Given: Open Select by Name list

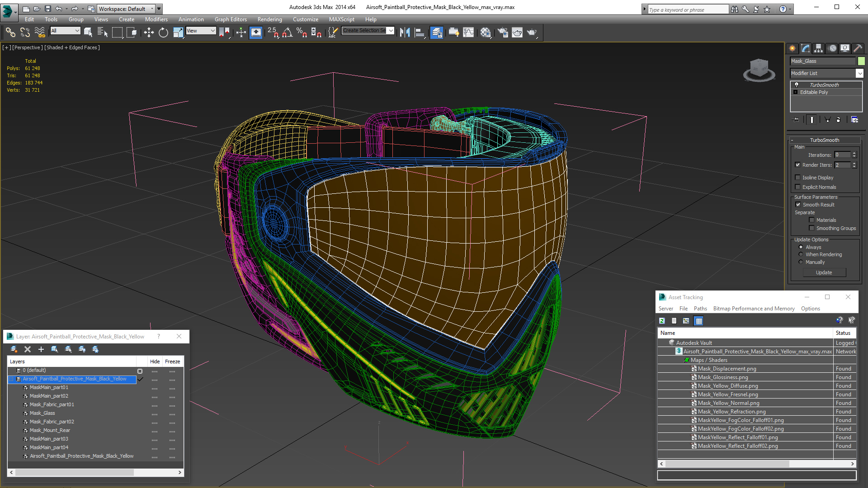Looking at the screenshot, I should [x=103, y=32].
